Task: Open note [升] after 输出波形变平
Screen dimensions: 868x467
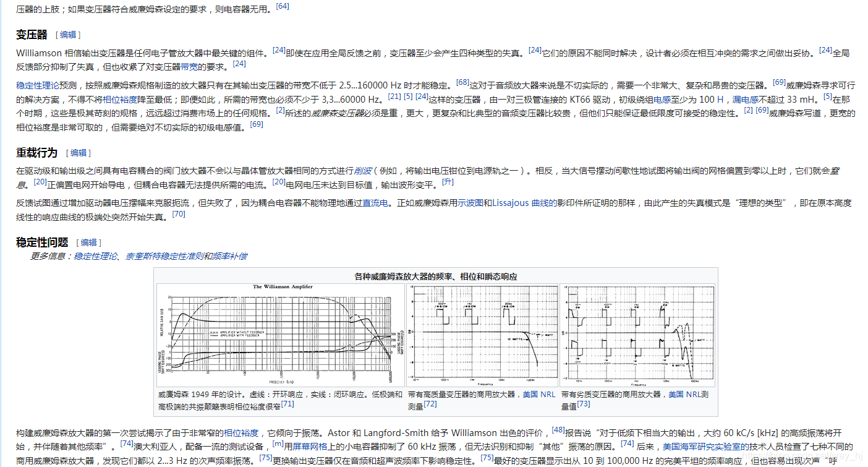Action: 448,182
